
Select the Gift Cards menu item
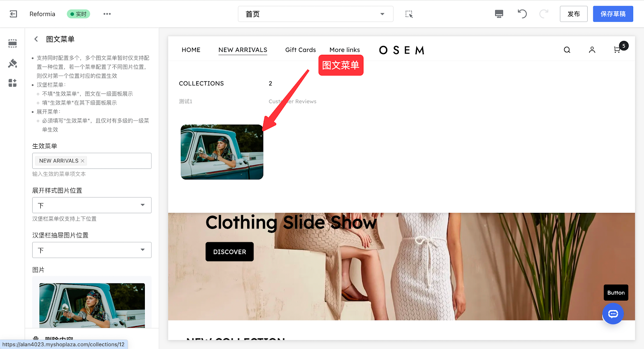[x=300, y=50]
